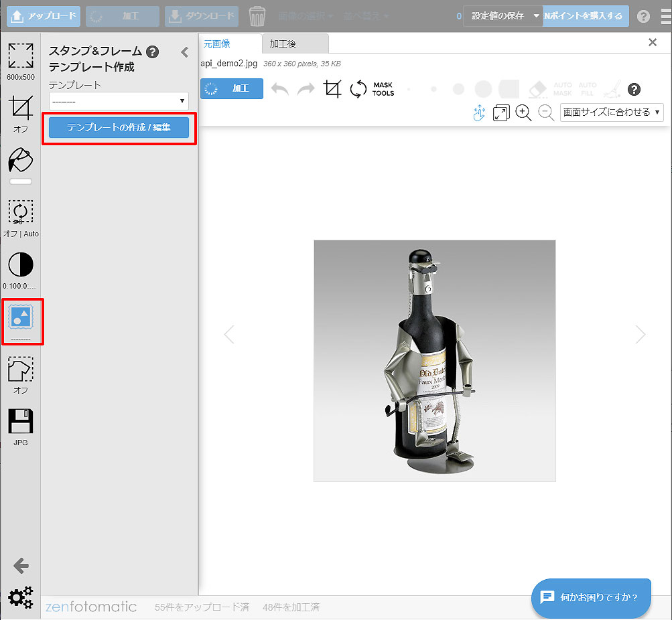The height and width of the screenshot is (620, 672).
Task: Open the 設定値の保存 dropdown arrow
Action: tap(536, 16)
